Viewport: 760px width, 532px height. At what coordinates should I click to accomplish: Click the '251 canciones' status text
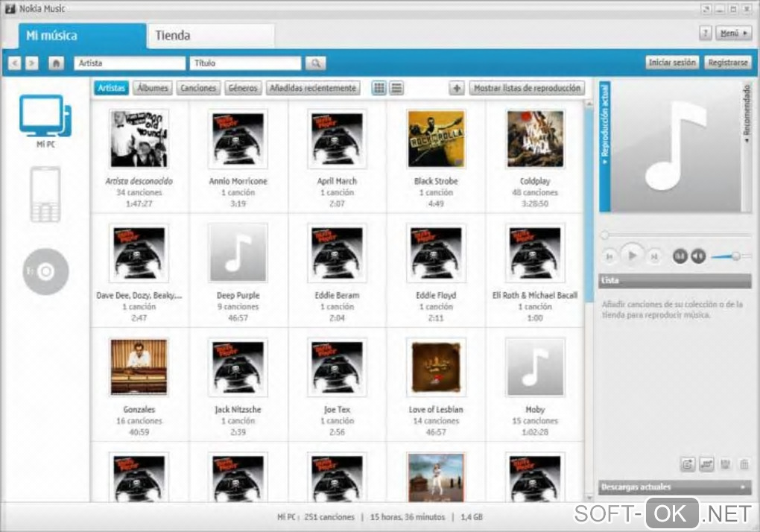pos(329,517)
